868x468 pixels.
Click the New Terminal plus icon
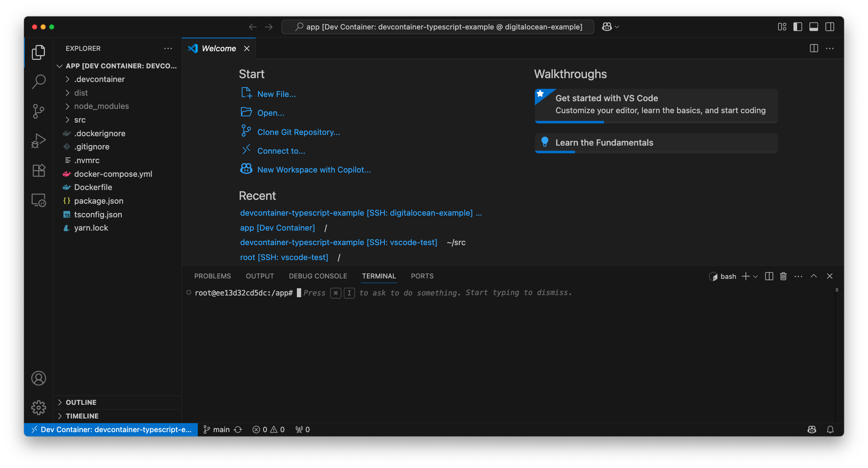[746, 276]
